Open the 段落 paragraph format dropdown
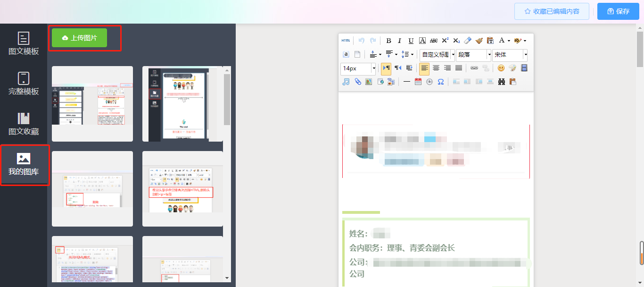 pos(489,55)
